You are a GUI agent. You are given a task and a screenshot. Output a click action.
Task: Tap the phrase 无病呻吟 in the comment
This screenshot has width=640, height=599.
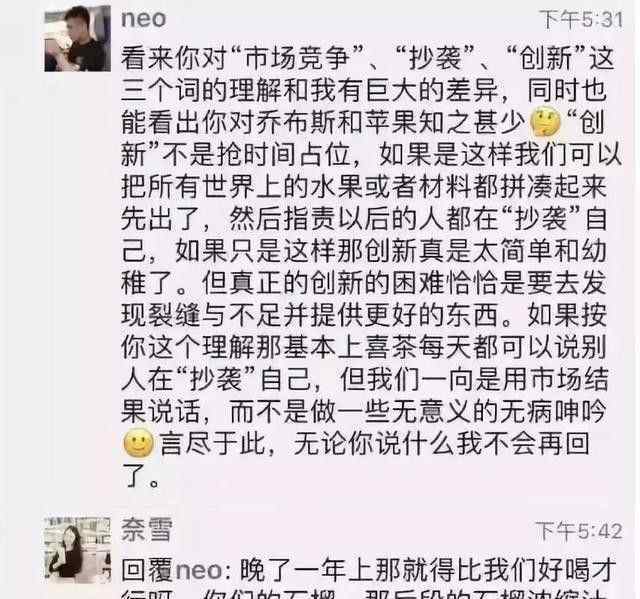coord(553,412)
